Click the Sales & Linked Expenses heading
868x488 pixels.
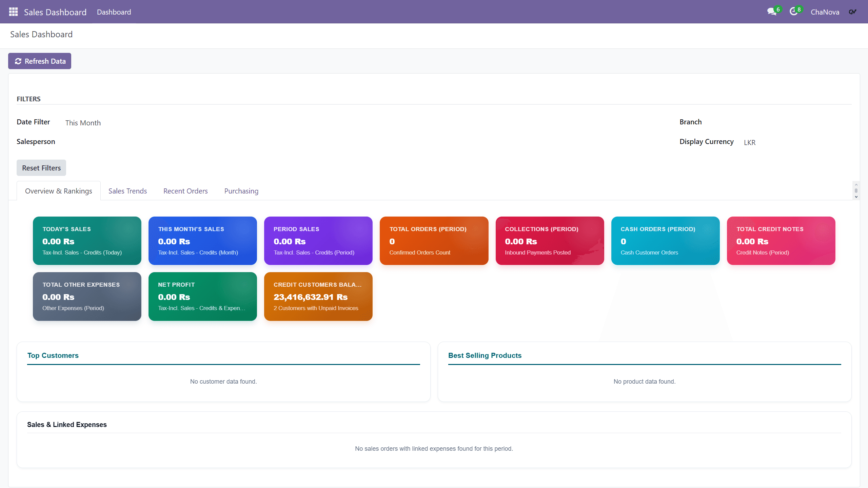(67, 425)
